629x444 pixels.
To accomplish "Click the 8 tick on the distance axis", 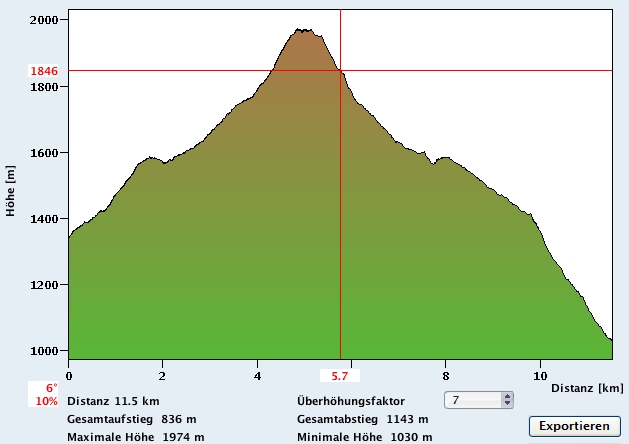I will [x=446, y=376].
